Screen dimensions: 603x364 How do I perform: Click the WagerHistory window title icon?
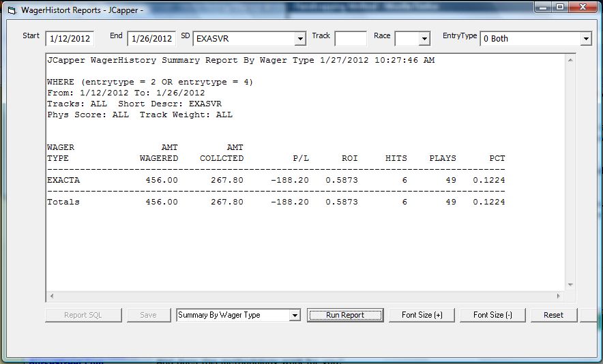(x=12, y=11)
